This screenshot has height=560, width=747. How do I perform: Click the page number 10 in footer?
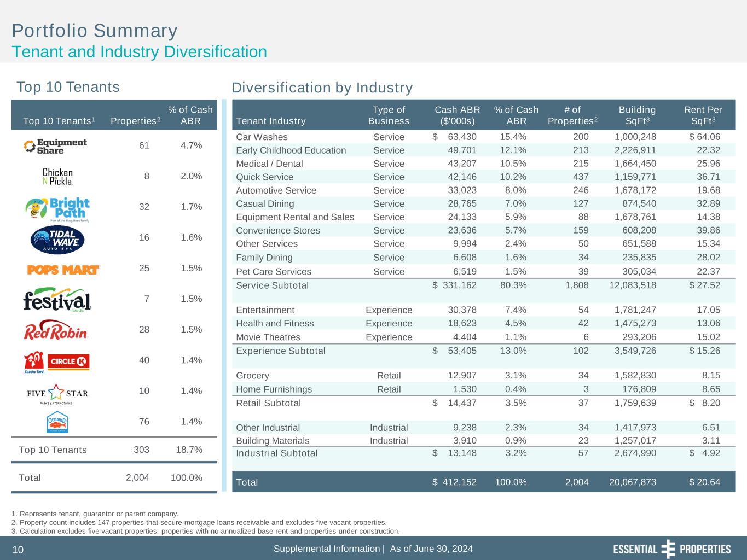[x=18, y=550]
